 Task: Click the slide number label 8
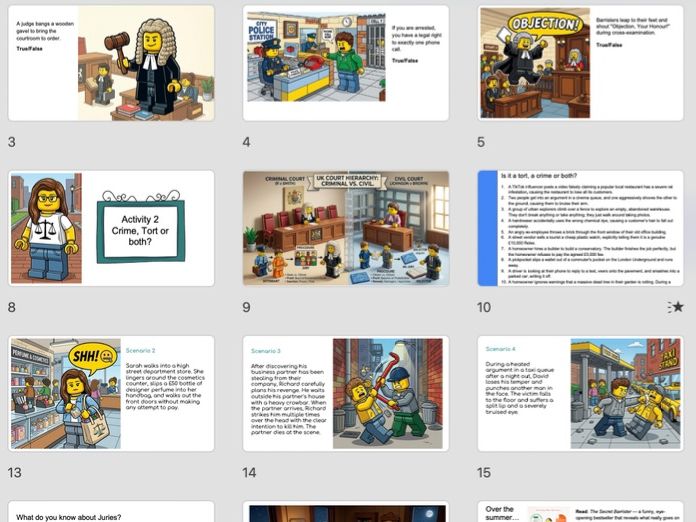(x=12, y=307)
